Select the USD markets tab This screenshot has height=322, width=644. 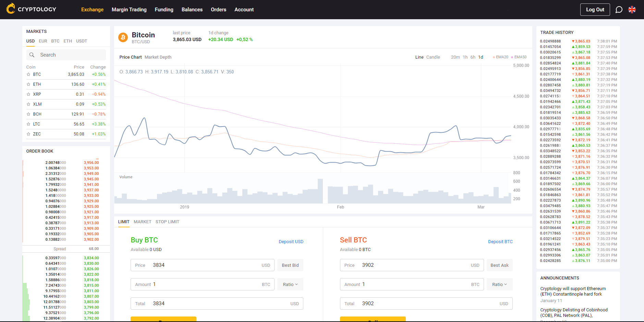(31, 41)
